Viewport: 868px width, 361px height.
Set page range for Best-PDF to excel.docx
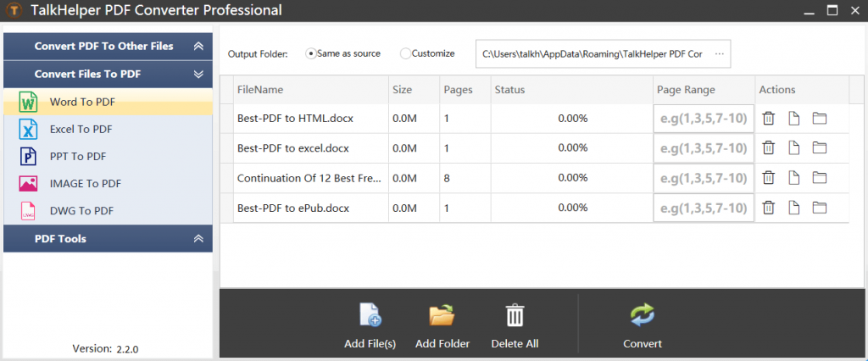704,147
